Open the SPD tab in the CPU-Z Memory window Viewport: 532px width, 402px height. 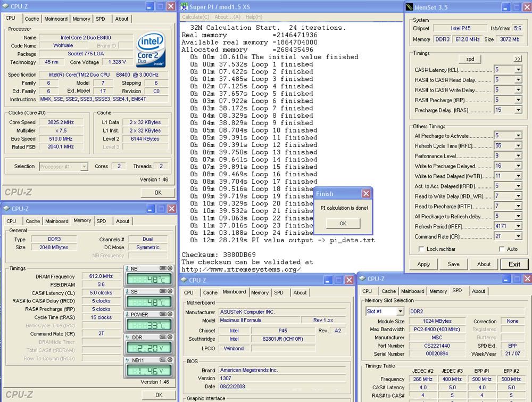point(101,221)
